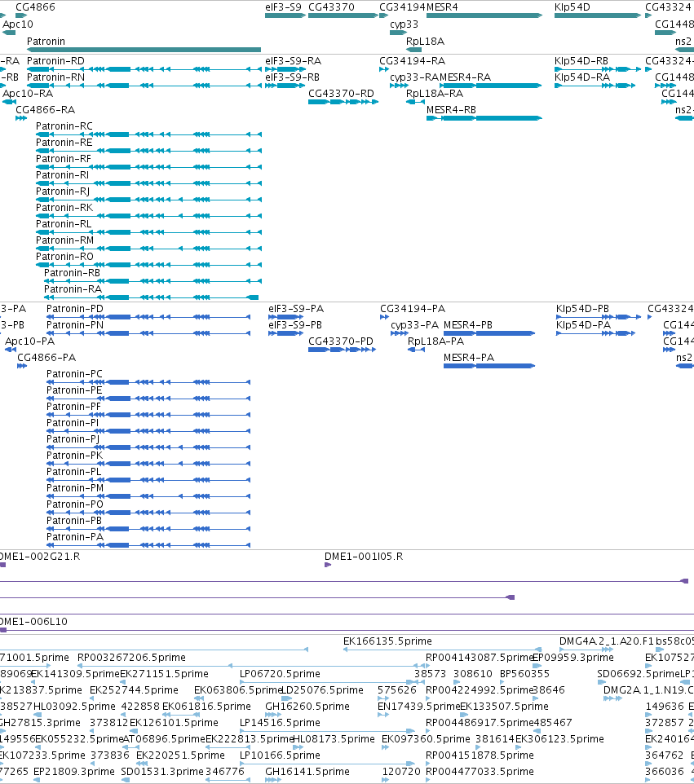Select BAC end DME1-001I05.R
694x784 pixels.
pos(328,565)
